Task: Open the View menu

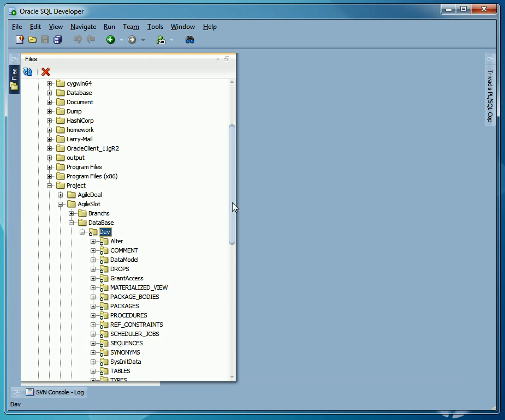Action: point(56,27)
